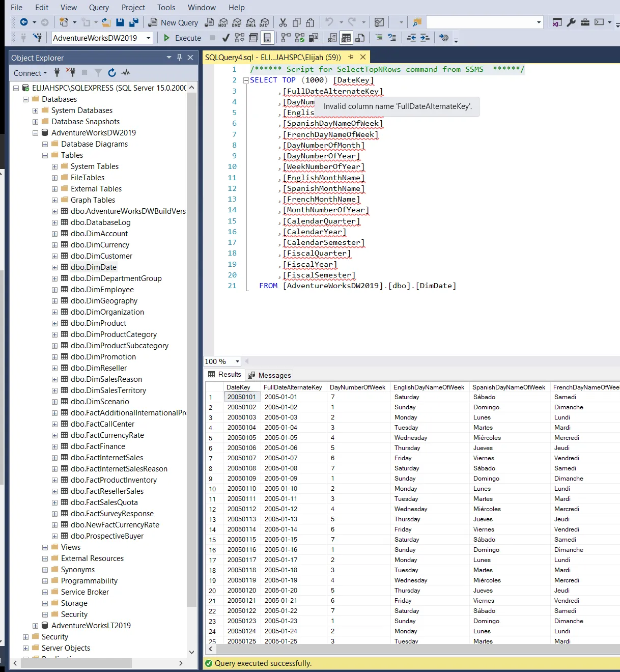Click the Cut scissors icon
620x672 pixels.
[x=283, y=22]
